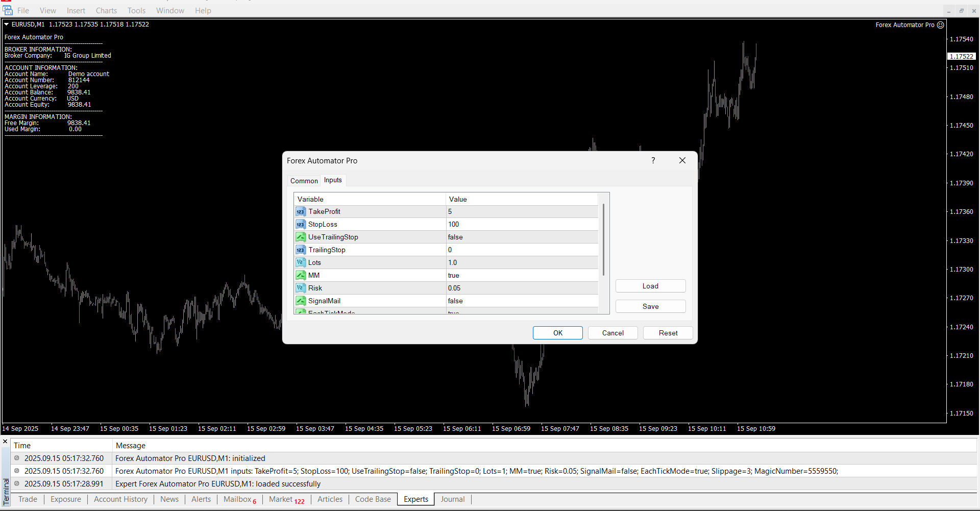Viewport: 980px width, 511px height.
Task: Open the Tools menu
Action: [x=136, y=11]
